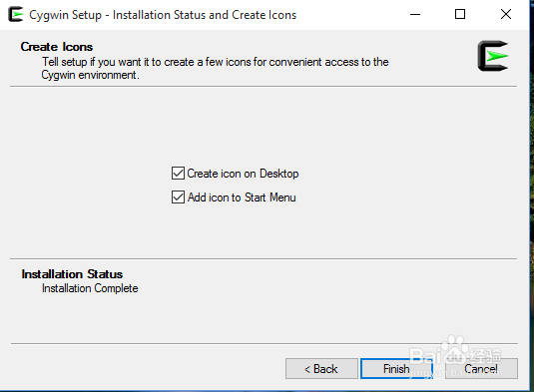Go back with the < Back button

[321, 368]
